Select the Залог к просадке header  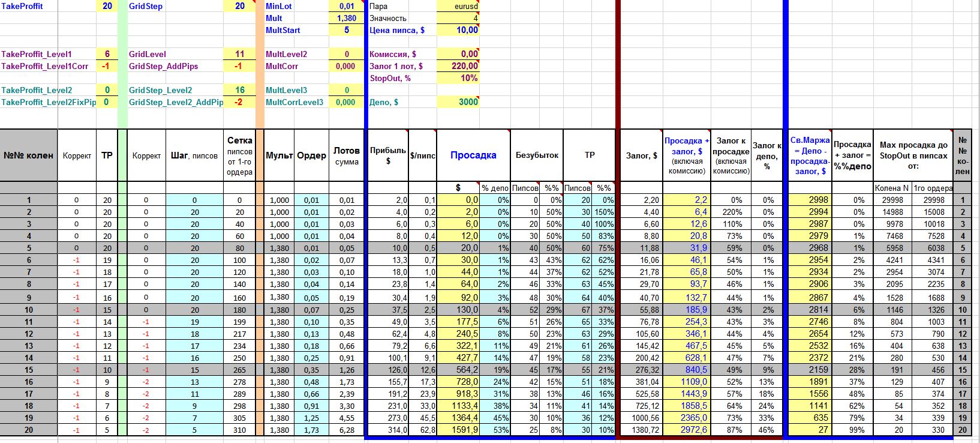731,155
